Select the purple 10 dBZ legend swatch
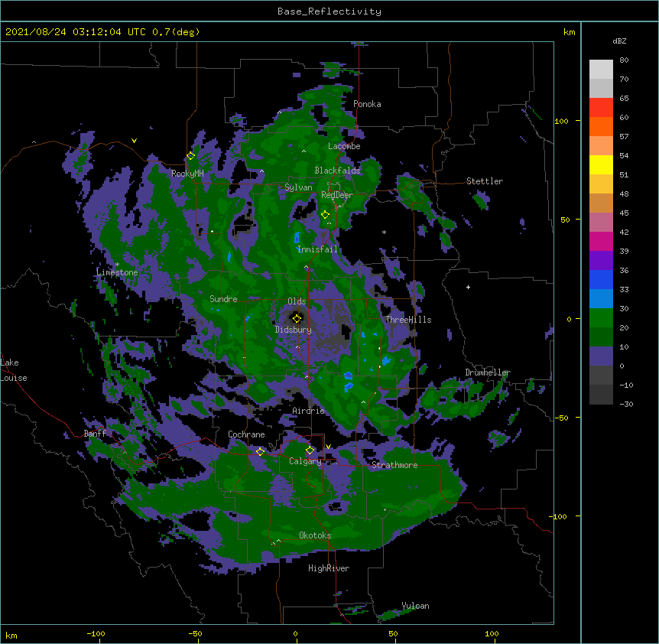 point(601,356)
